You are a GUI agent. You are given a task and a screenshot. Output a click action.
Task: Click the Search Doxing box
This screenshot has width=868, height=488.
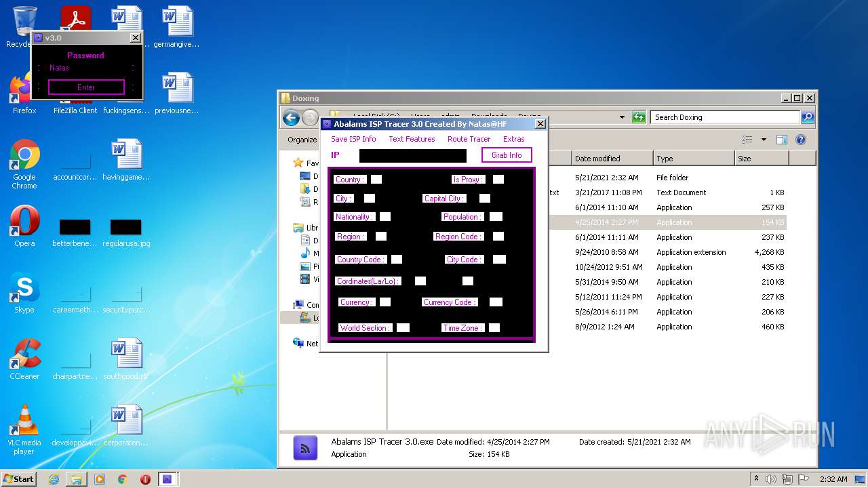[x=725, y=117]
